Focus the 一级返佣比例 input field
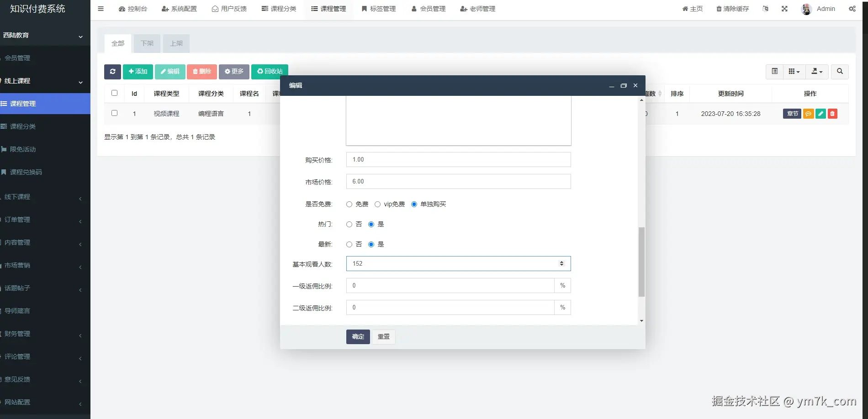868x419 pixels. click(x=450, y=286)
